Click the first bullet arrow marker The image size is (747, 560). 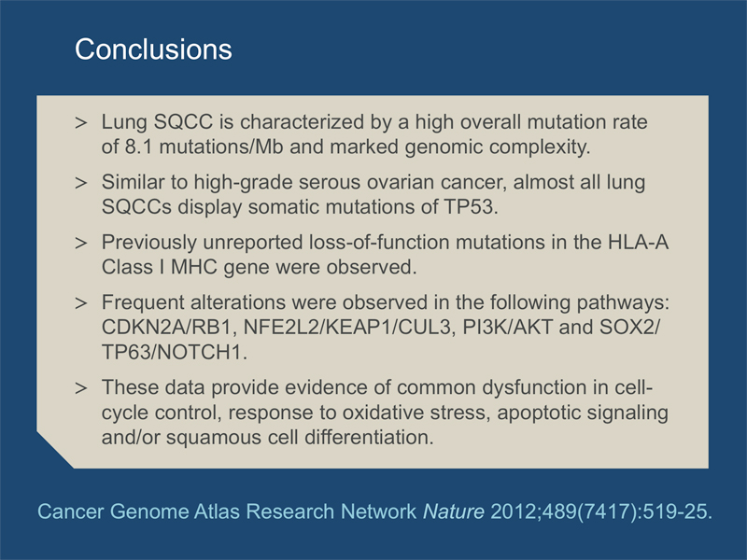tap(81, 123)
